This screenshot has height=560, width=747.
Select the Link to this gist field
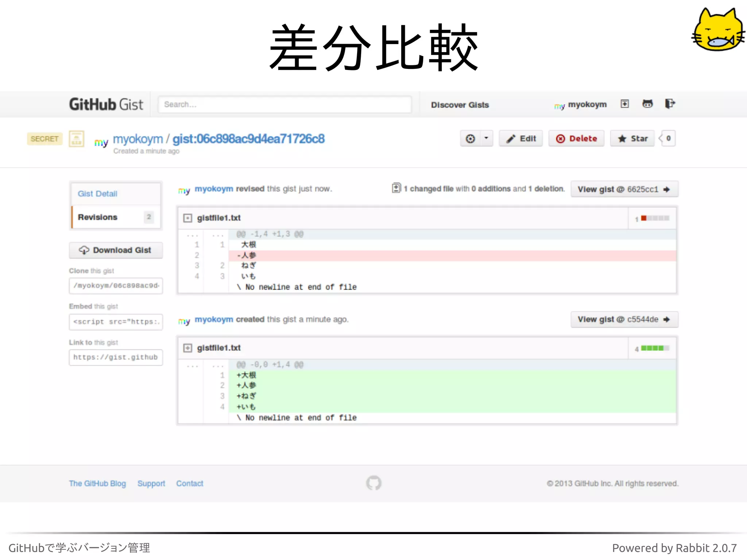pos(116,357)
